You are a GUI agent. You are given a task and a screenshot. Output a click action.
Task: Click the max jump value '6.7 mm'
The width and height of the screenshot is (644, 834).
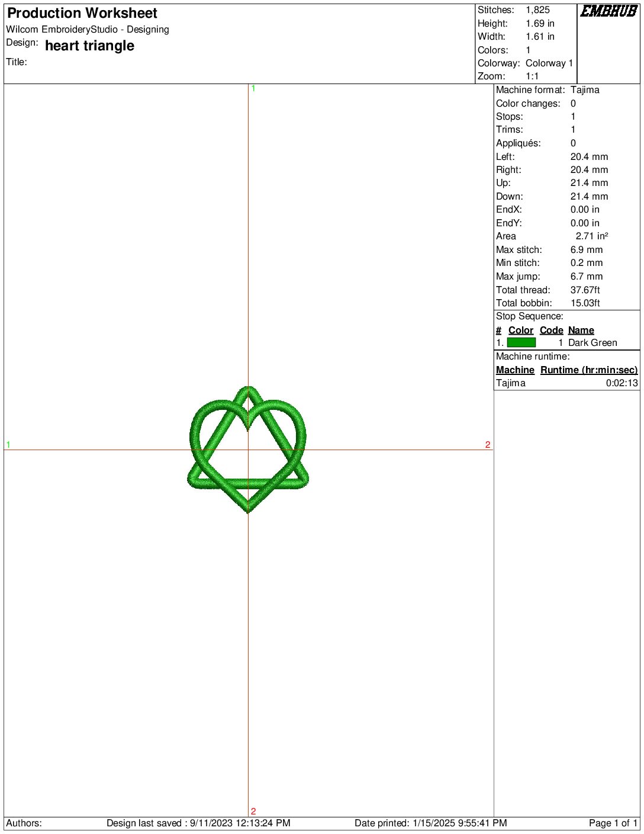click(x=587, y=276)
